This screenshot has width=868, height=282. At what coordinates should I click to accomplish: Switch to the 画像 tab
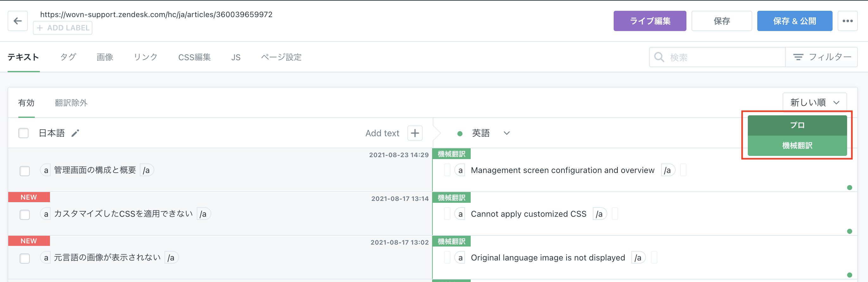(x=105, y=57)
